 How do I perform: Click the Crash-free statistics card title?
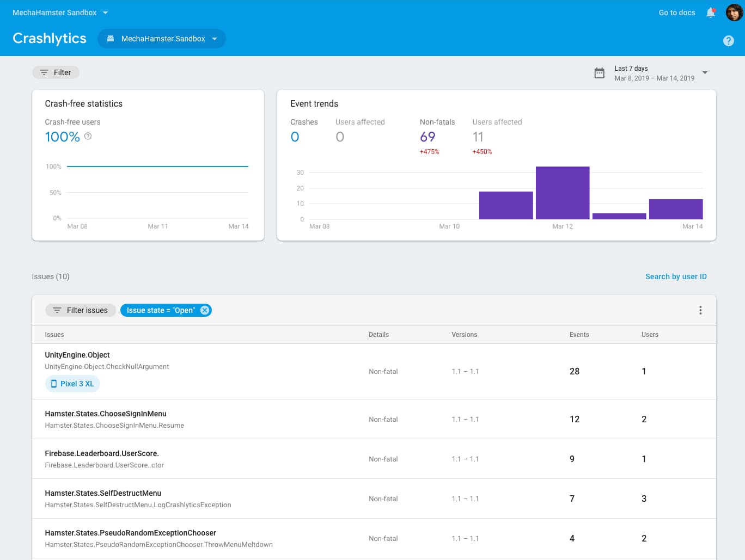coord(84,103)
